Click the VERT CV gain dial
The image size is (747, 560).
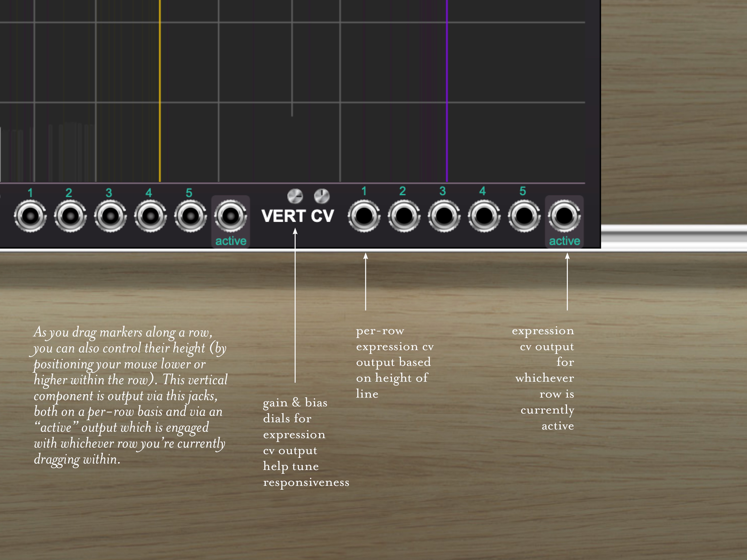[x=295, y=196]
